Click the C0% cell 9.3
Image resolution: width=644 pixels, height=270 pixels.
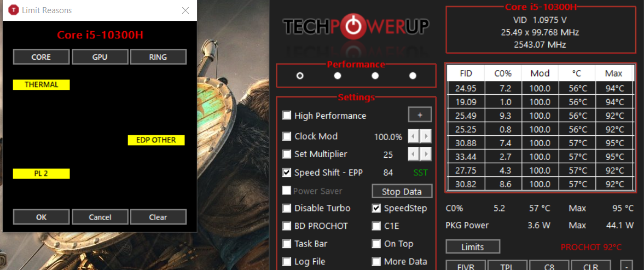[503, 116]
